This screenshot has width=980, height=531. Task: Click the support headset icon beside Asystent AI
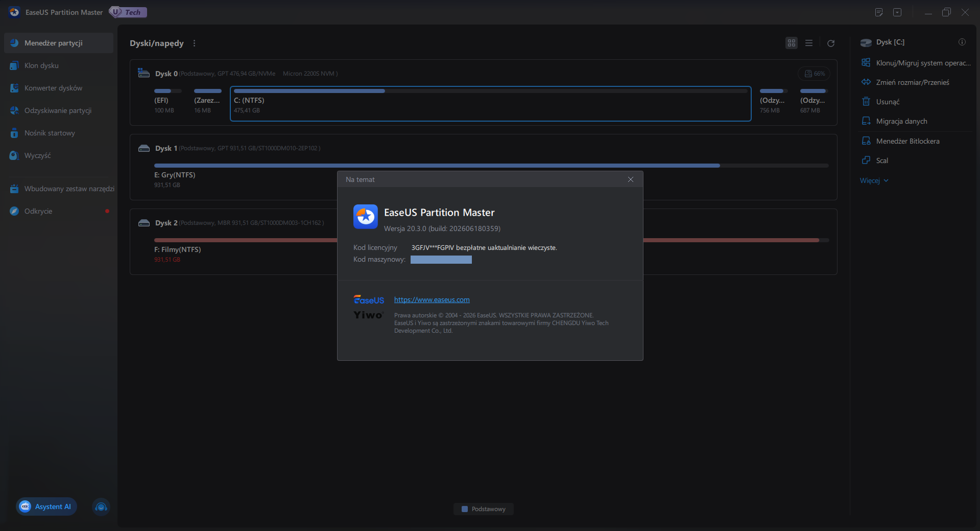tap(101, 506)
